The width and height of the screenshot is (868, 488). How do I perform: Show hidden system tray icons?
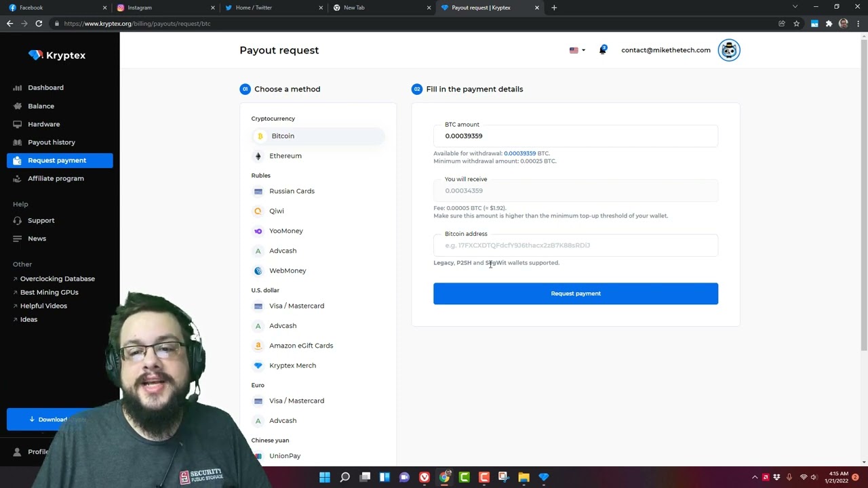(x=755, y=477)
